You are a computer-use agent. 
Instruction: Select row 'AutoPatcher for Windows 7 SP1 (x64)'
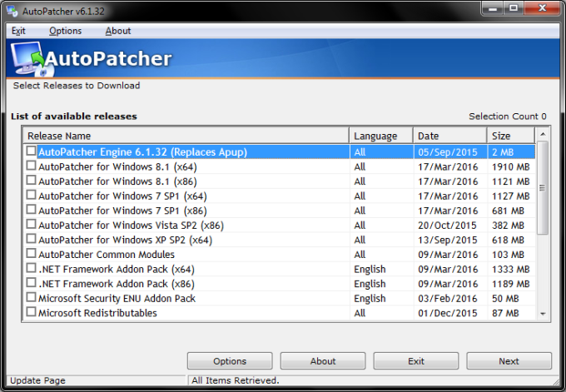click(280, 196)
